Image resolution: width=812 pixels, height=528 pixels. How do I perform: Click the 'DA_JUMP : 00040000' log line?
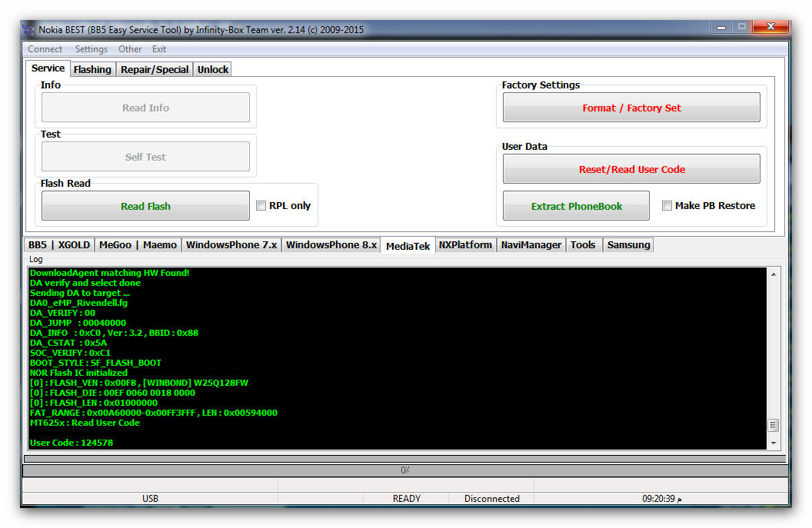[x=78, y=323]
